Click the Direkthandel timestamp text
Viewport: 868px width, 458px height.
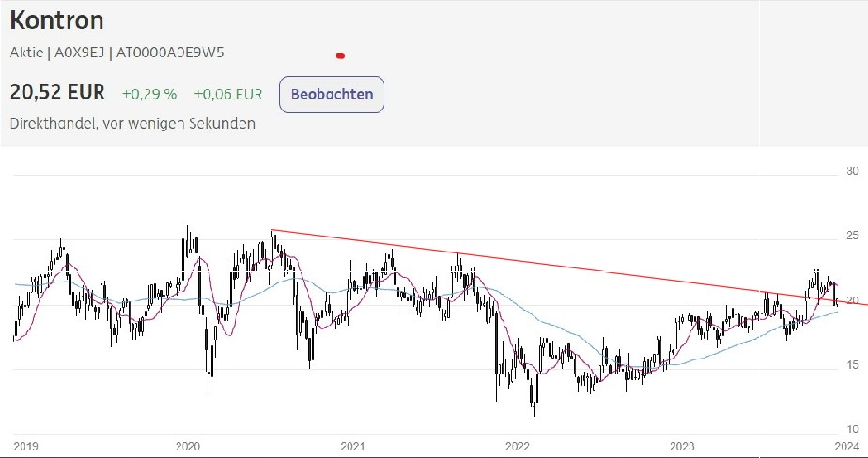coord(132,123)
